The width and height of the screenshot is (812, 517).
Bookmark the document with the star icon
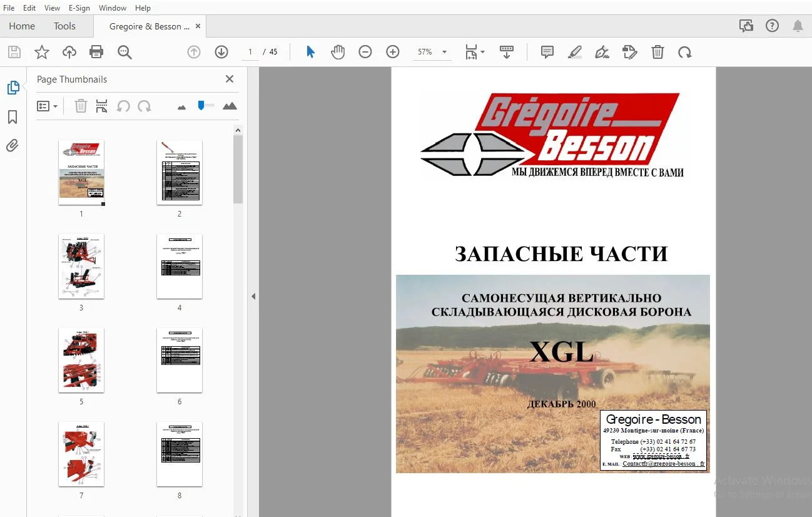click(x=42, y=52)
